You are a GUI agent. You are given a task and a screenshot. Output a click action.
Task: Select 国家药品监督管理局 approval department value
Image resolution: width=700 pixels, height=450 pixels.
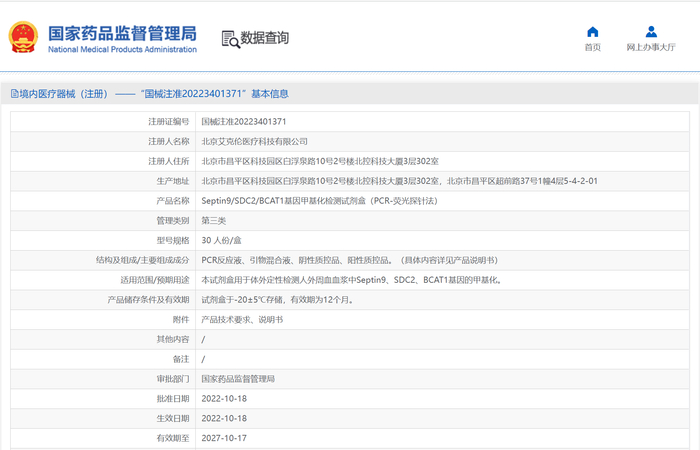coord(238,379)
